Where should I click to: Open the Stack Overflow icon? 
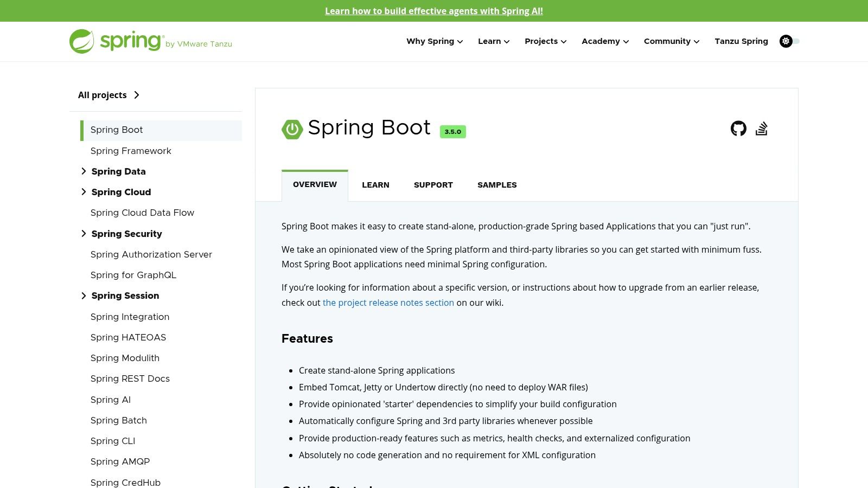(762, 129)
